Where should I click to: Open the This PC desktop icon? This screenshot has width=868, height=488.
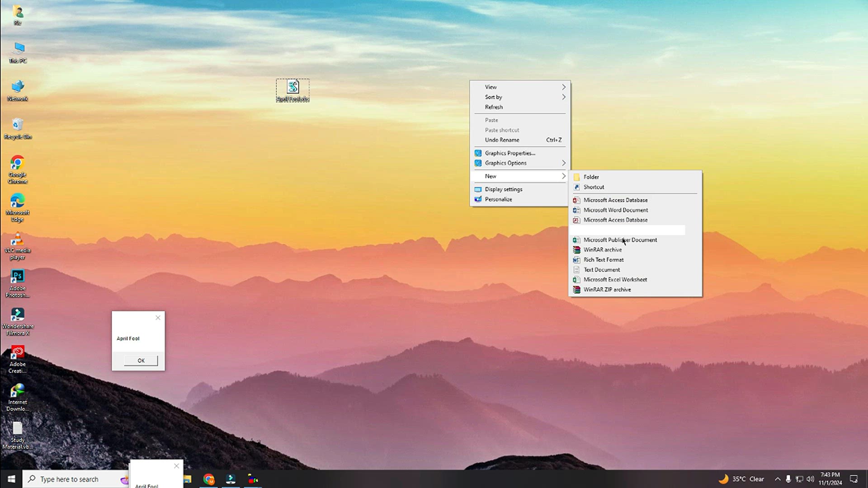click(18, 52)
